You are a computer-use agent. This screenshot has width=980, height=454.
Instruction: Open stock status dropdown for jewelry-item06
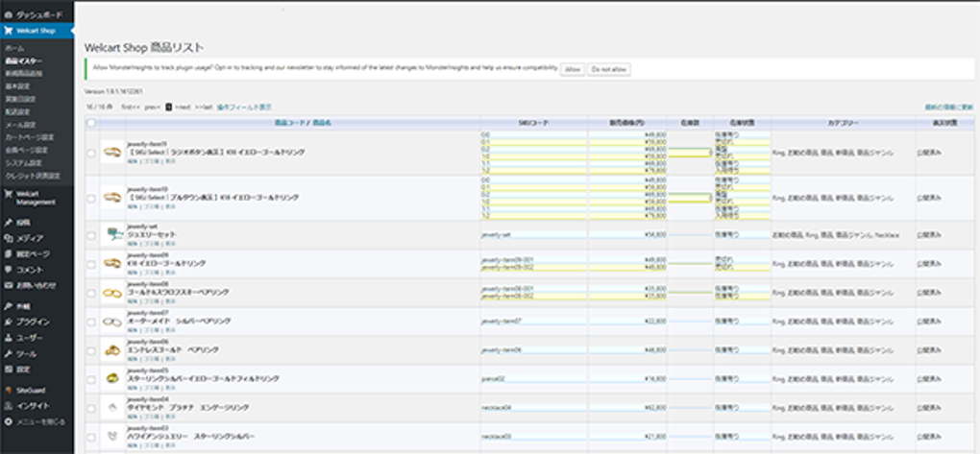pos(742,350)
